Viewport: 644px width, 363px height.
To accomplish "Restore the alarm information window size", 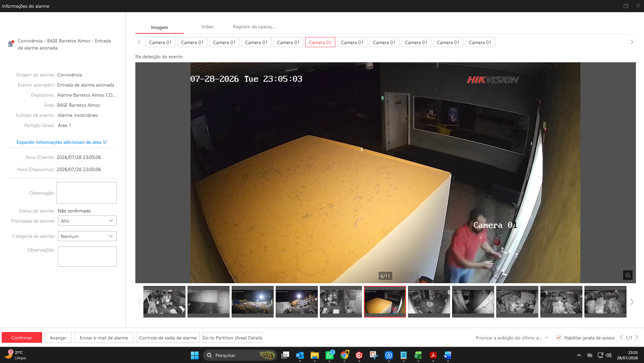I will pos(626,6).
